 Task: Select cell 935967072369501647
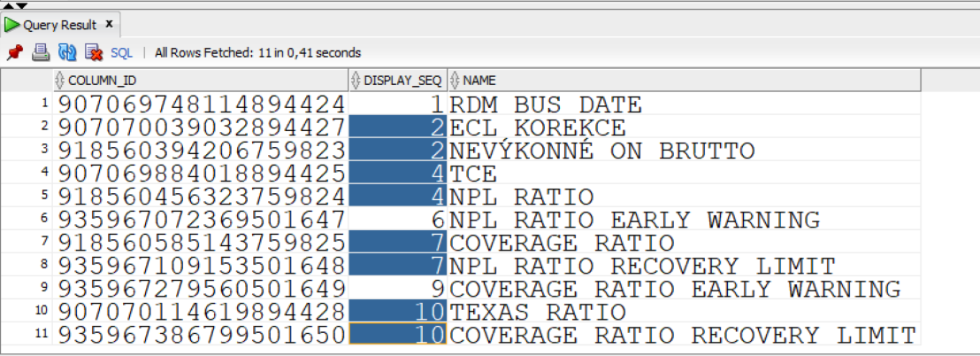coord(201,220)
